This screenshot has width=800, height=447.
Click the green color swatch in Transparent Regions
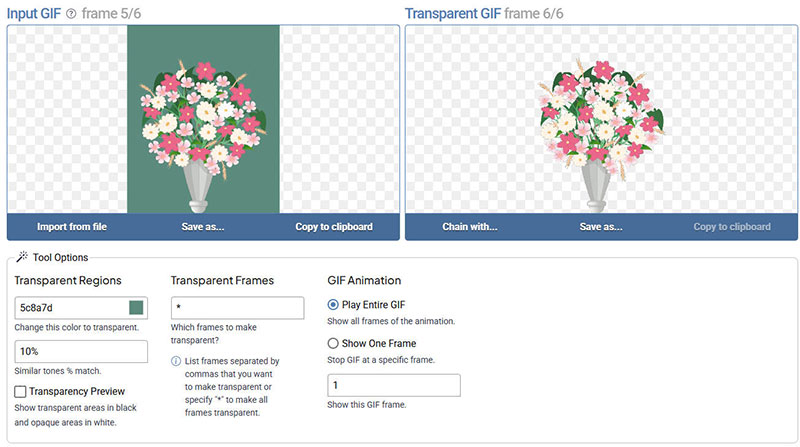coord(136,308)
